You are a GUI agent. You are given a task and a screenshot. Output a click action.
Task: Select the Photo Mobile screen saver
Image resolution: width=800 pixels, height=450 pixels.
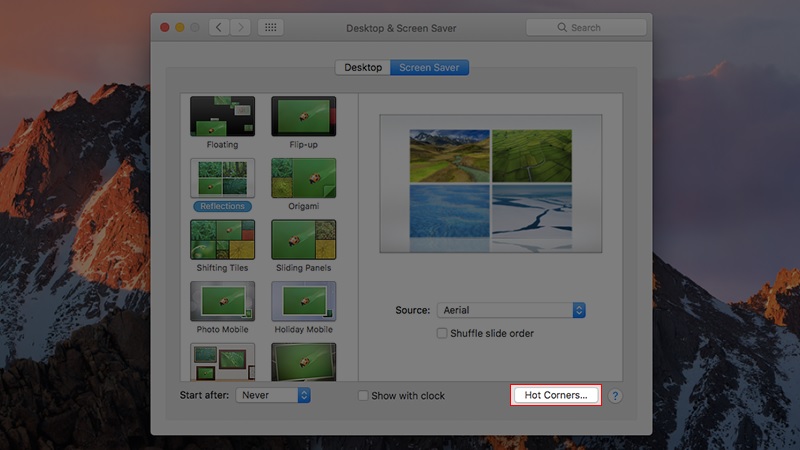(x=222, y=301)
